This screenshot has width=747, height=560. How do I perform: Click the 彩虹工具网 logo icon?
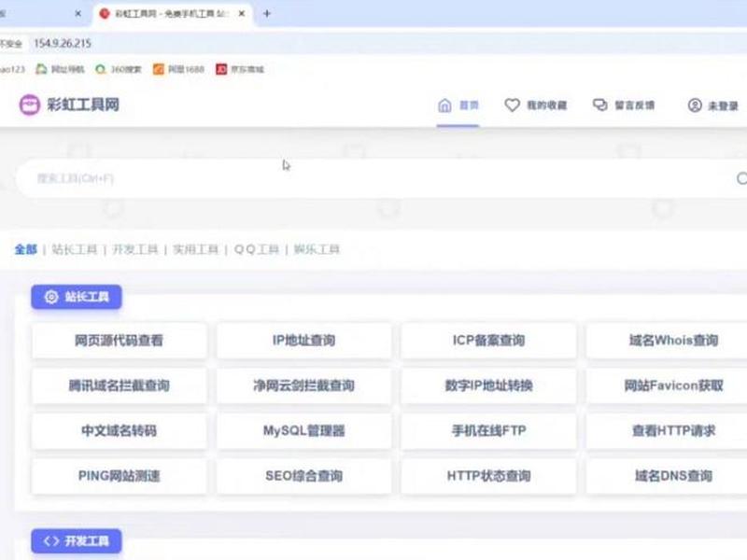pyautogui.click(x=30, y=105)
